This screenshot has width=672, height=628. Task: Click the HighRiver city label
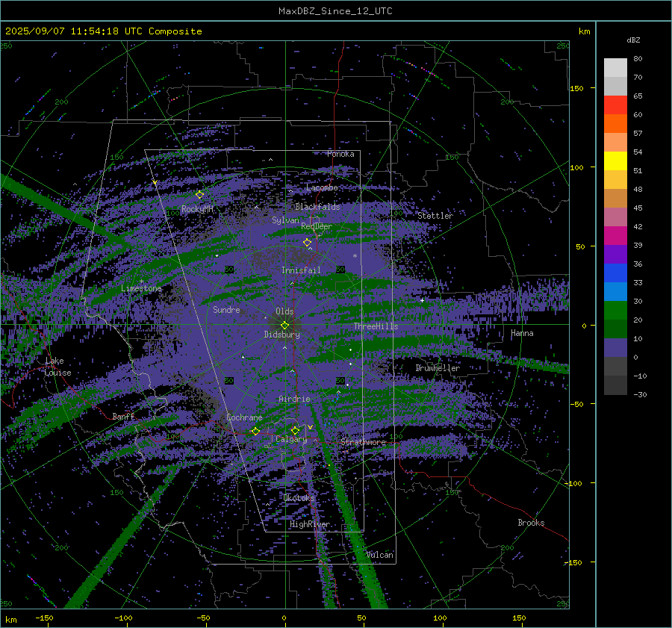tap(310, 524)
